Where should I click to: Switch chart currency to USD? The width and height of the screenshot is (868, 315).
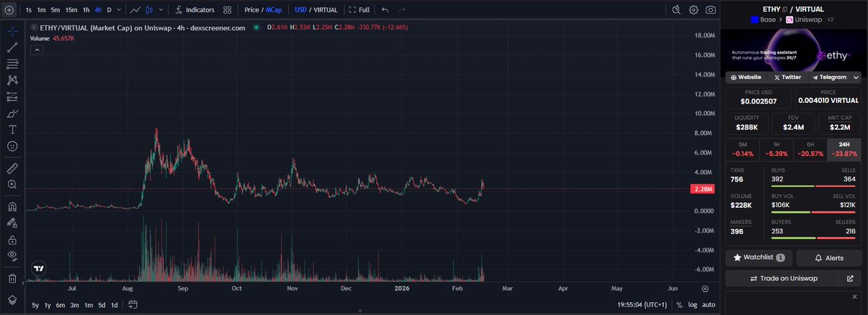[x=301, y=10]
